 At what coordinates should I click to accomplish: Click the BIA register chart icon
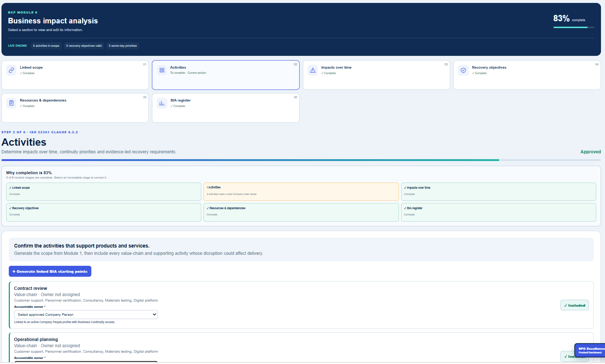tap(162, 103)
